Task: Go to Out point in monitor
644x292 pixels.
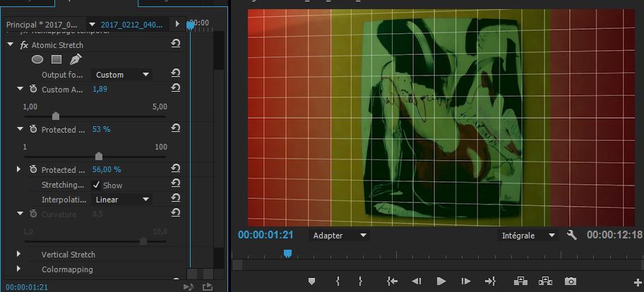Action: pos(490,281)
